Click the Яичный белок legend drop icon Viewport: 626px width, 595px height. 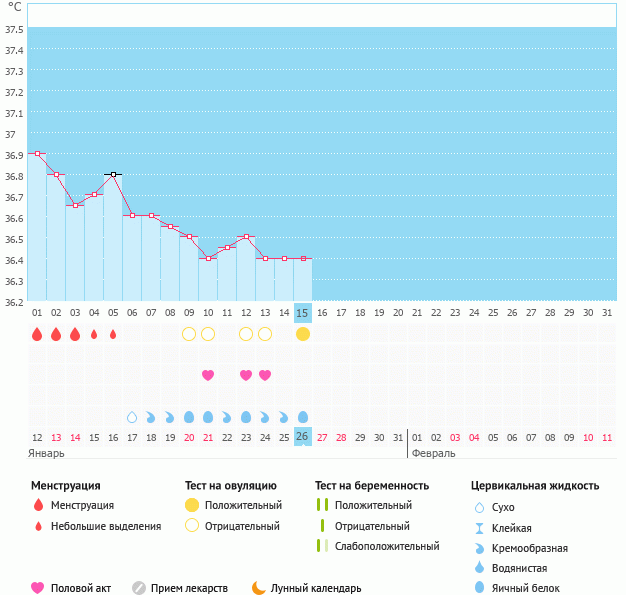[x=480, y=588]
